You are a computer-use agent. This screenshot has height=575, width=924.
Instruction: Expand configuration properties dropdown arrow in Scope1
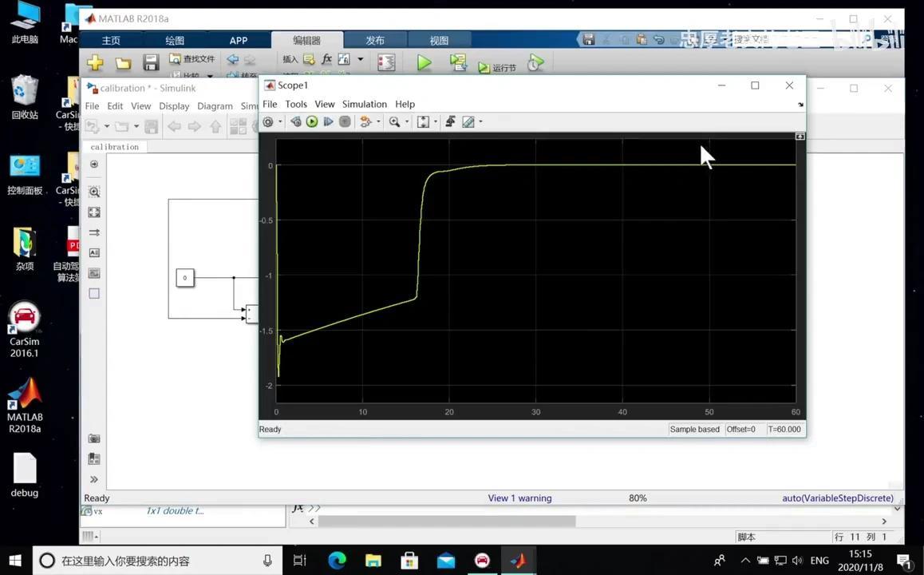[x=280, y=122]
